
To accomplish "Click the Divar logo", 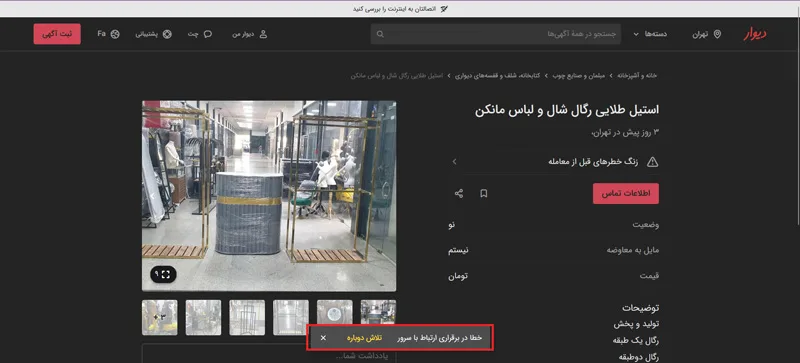I will pos(755,34).
